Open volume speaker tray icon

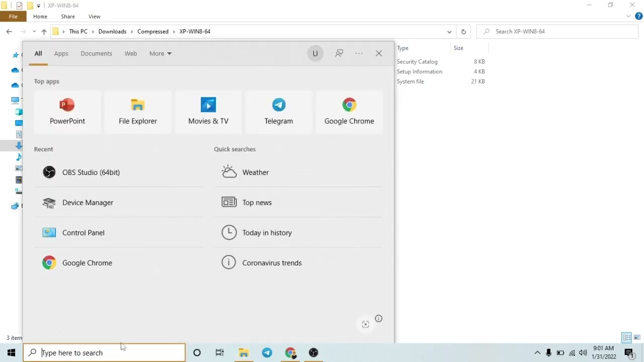pyautogui.click(x=583, y=353)
